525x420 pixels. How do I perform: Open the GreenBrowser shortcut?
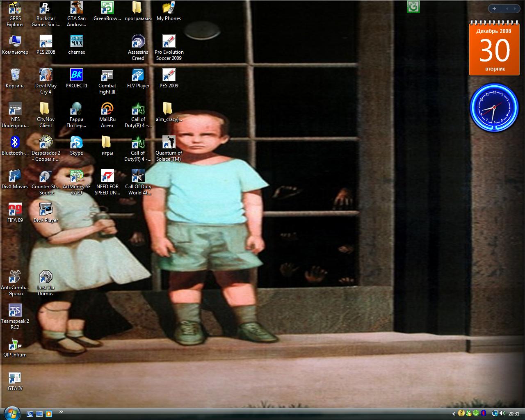click(x=107, y=11)
